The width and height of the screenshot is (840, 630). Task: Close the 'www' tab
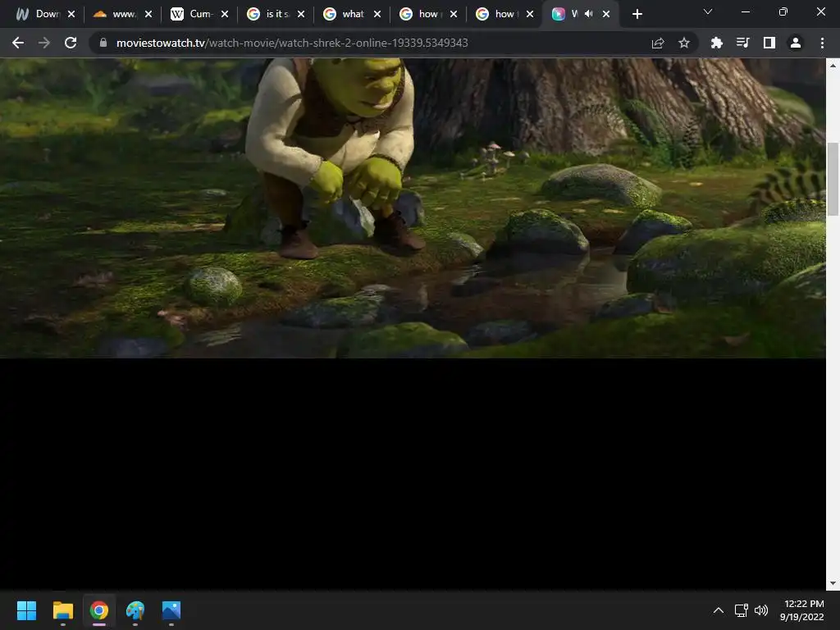[x=148, y=14]
